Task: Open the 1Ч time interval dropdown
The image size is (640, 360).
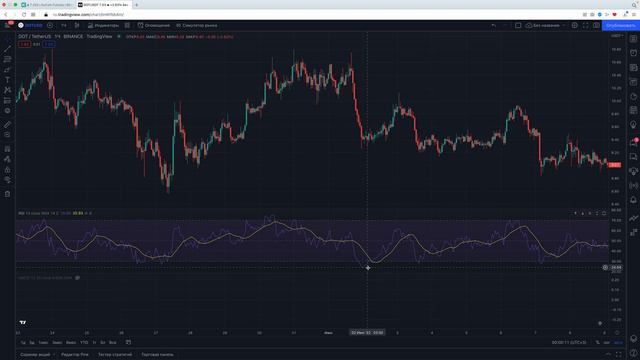Action: [64, 25]
